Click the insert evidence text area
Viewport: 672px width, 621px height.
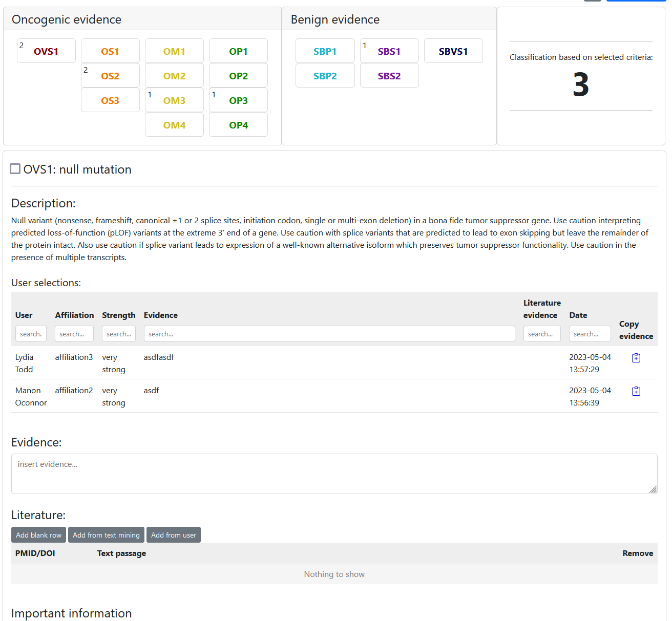pyautogui.click(x=334, y=474)
